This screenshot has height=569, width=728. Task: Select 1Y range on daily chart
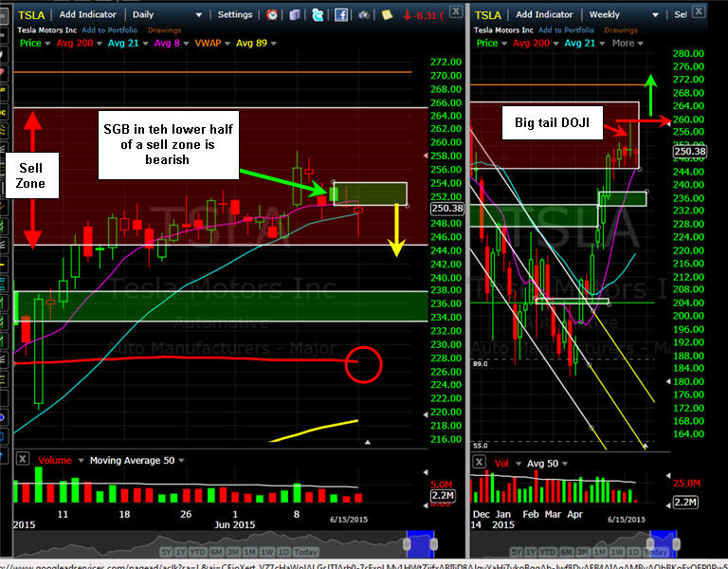(x=181, y=552)
